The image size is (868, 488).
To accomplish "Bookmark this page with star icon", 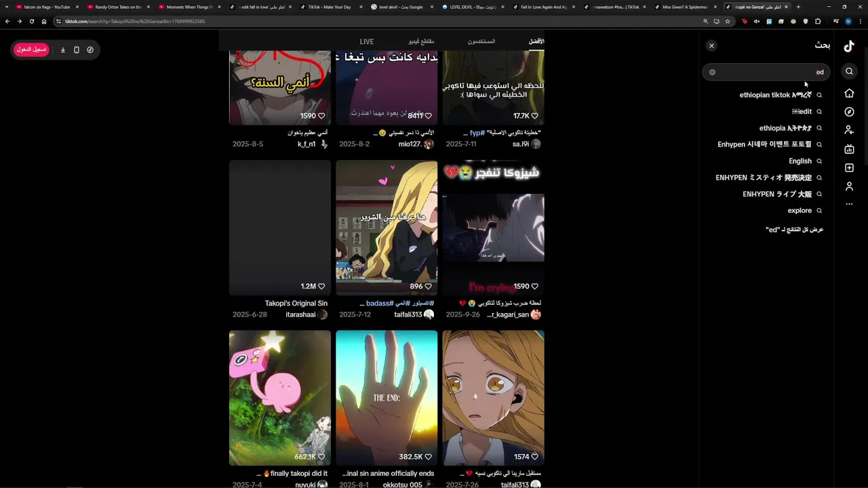I will click(x=728, y=21).
